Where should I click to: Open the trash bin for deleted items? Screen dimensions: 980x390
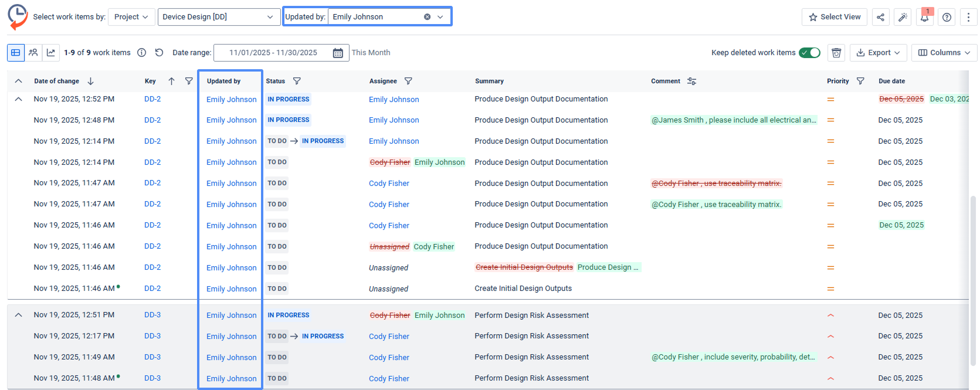pos(836,53)
